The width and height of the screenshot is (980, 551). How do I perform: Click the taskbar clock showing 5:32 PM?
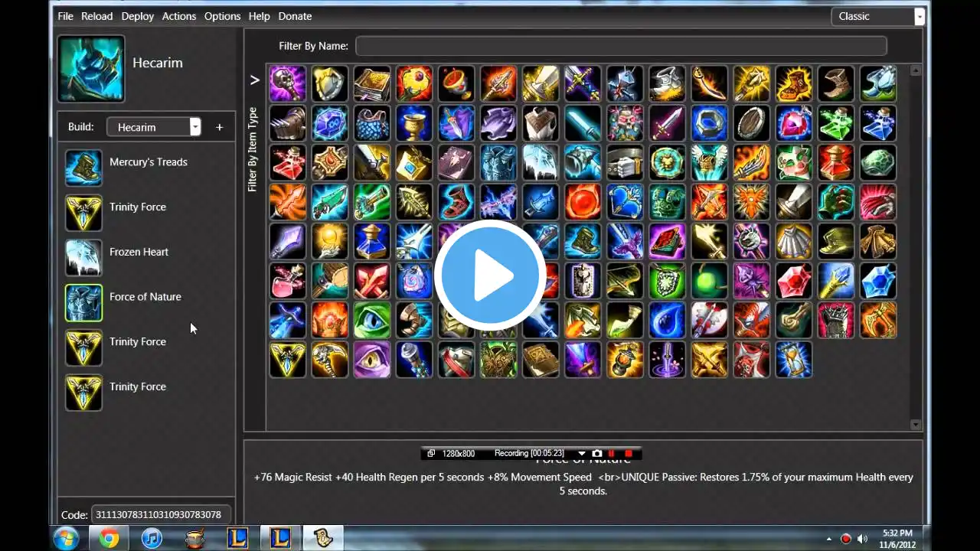896,539
